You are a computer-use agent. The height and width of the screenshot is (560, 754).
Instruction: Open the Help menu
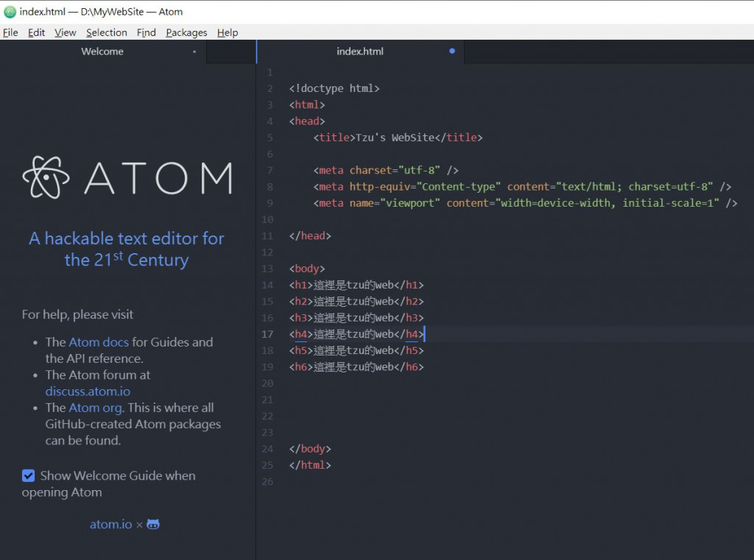pyautogui.click(x=228, y=32)
